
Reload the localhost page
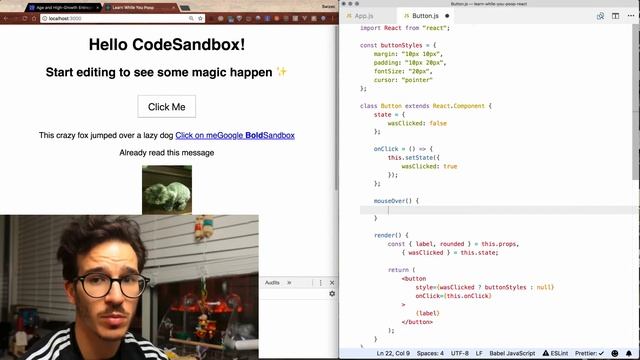pyautogui.click(x=24, y=18)
